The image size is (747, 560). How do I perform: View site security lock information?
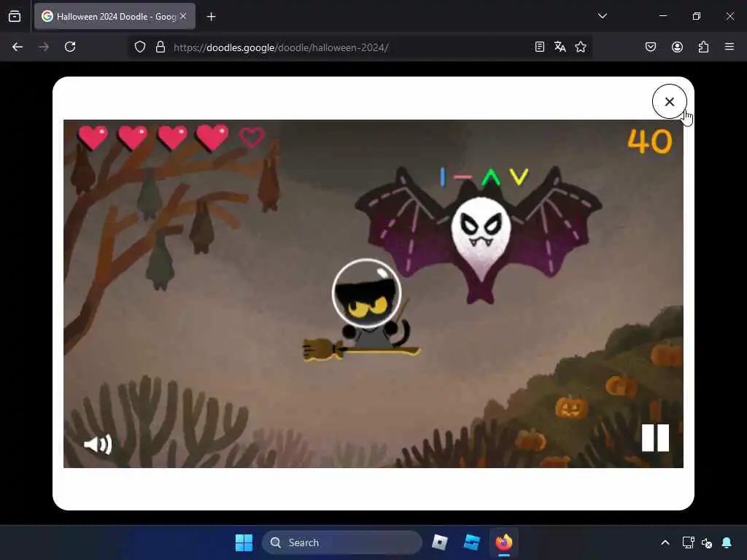click(x=160, y=47)
